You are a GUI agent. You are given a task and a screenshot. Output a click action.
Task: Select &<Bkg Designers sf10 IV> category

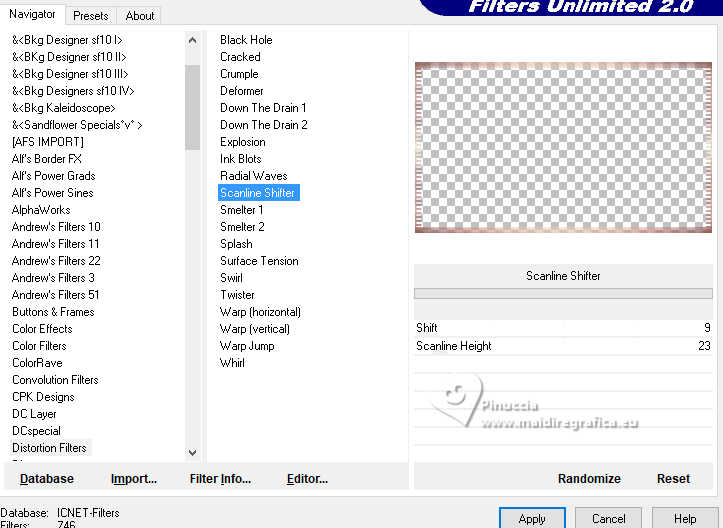point(73,91)
